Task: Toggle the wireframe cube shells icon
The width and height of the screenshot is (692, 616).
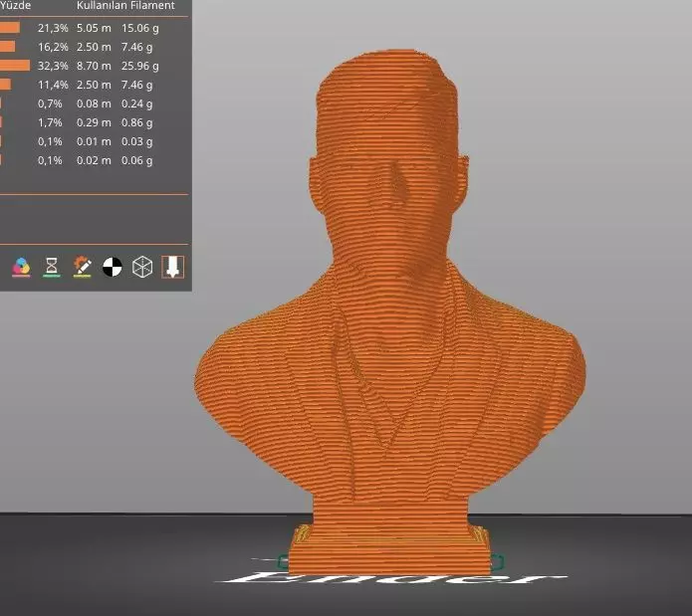Action: coord(142,268)
